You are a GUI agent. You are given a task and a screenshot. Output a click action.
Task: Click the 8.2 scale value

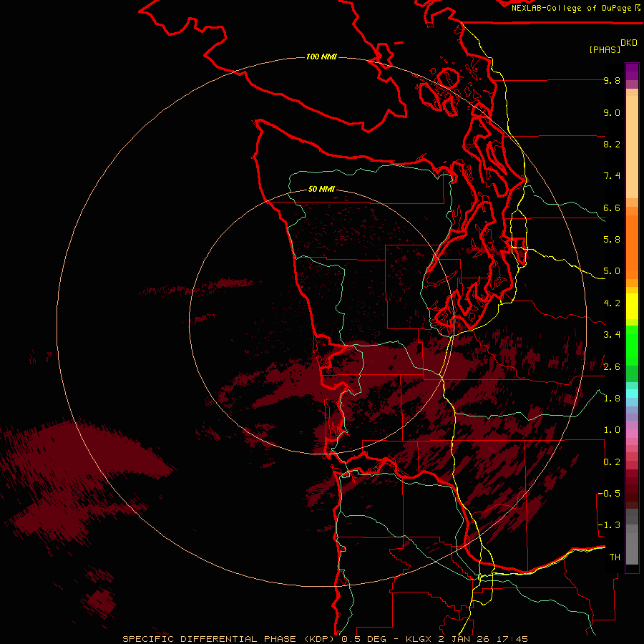click(612, 144)
